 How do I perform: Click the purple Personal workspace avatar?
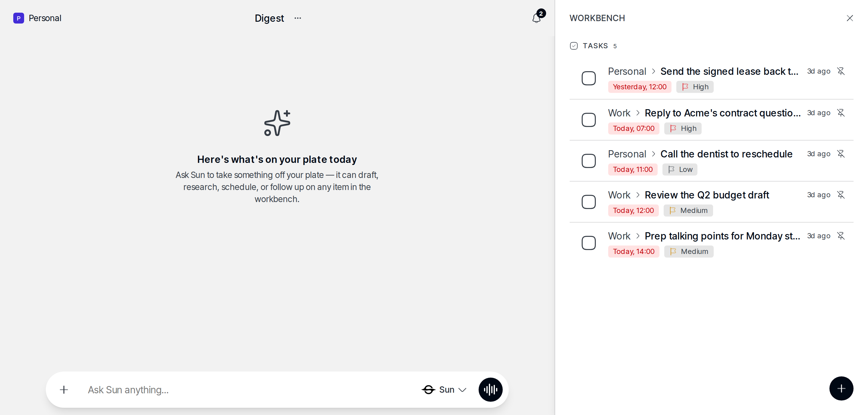[18, 18]
